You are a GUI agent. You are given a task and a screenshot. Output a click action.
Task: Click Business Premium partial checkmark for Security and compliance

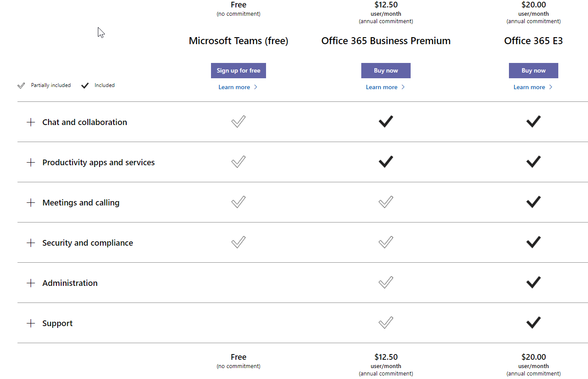click(386, 242)
